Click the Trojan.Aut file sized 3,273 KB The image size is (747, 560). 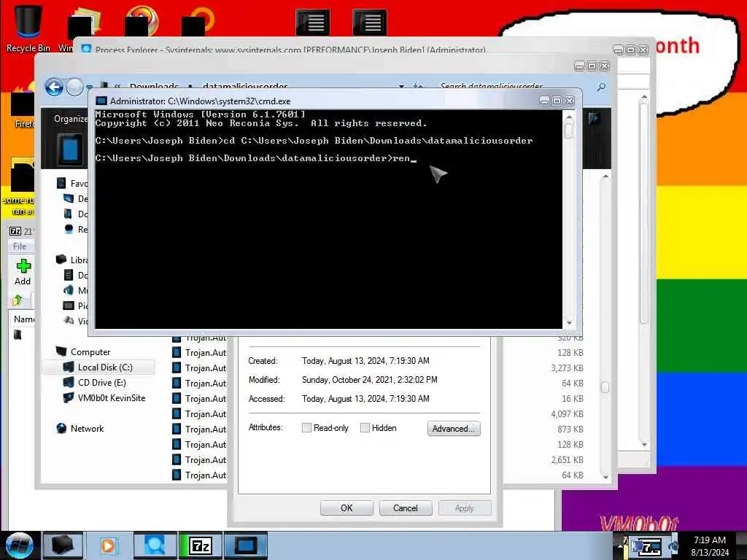[199, 368]
